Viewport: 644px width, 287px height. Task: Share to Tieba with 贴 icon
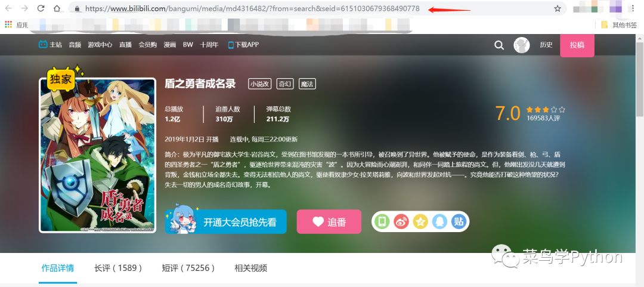tap(459, 221)
